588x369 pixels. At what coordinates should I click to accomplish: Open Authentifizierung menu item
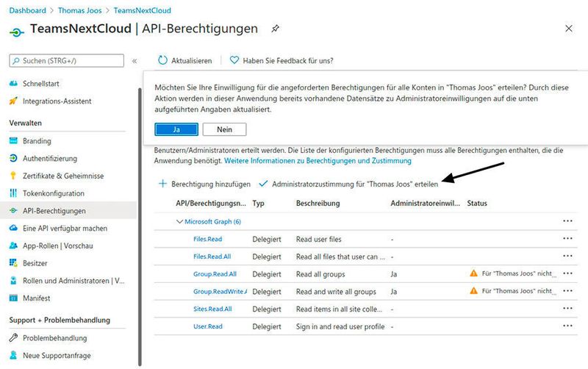pyautogui.click(x=50, y=159)
